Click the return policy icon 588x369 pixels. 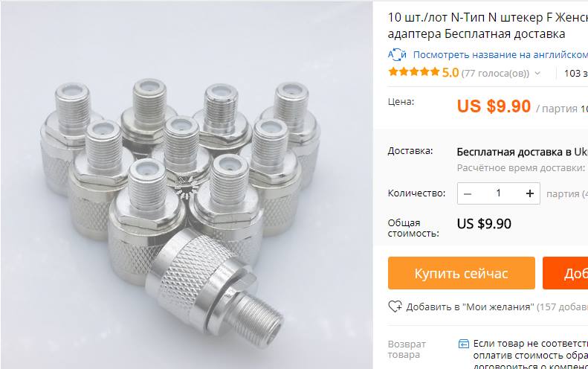(x=464, y=344)
